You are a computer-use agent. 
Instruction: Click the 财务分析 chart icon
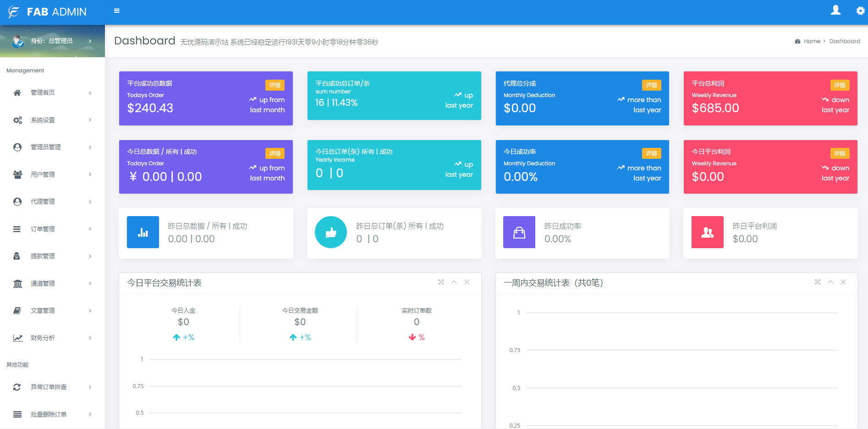point(17,337)
